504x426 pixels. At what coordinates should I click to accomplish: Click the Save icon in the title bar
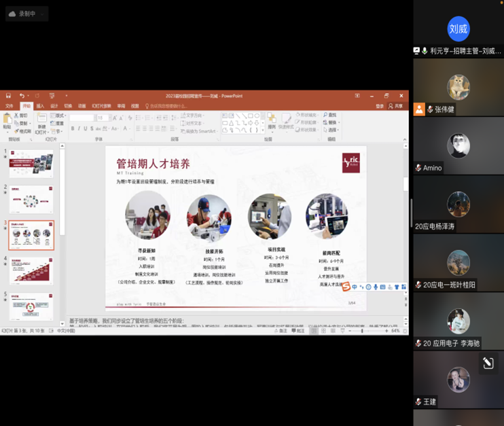point(9,96)
